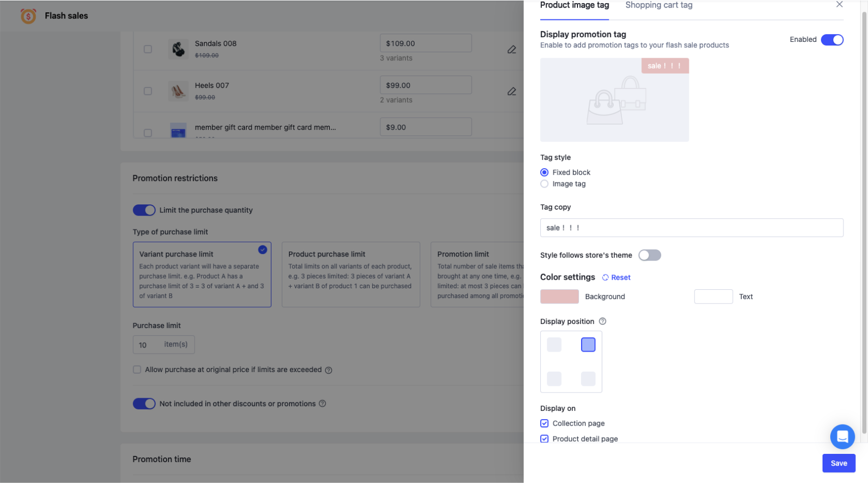
Task: Turn on Style follows store's theme
Action: 649,256
